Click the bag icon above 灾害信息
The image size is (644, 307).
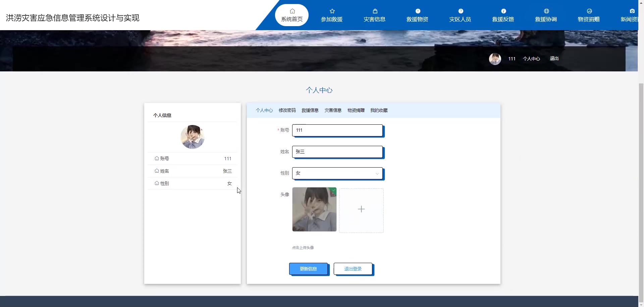click(375, 11)
